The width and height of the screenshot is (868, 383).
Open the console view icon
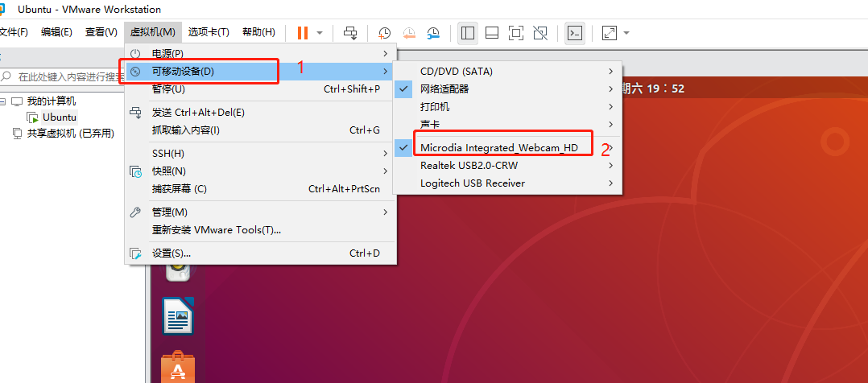[x=575, y=33]
